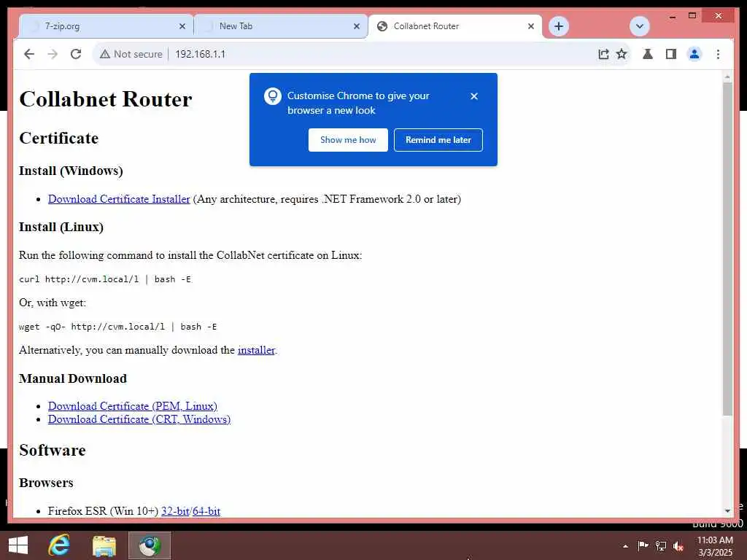747x560 pixels.
Task: Click the scrollbar up arrow
Action: [727, 77]
